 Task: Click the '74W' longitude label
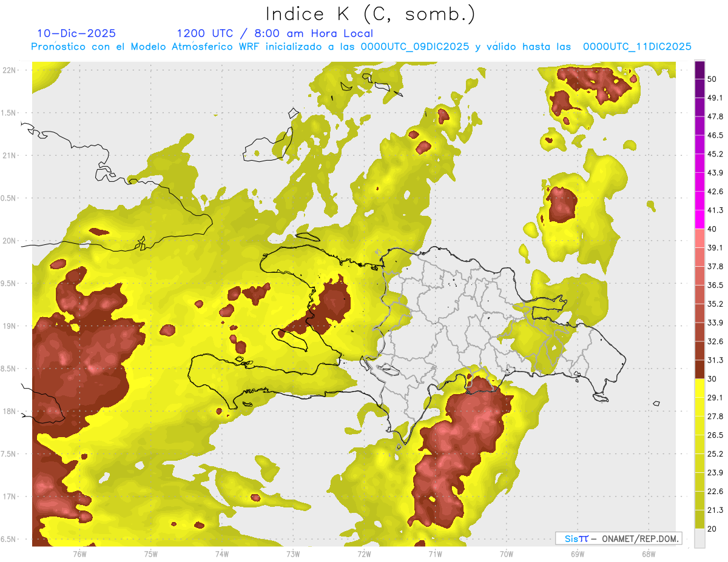point(222,554)
